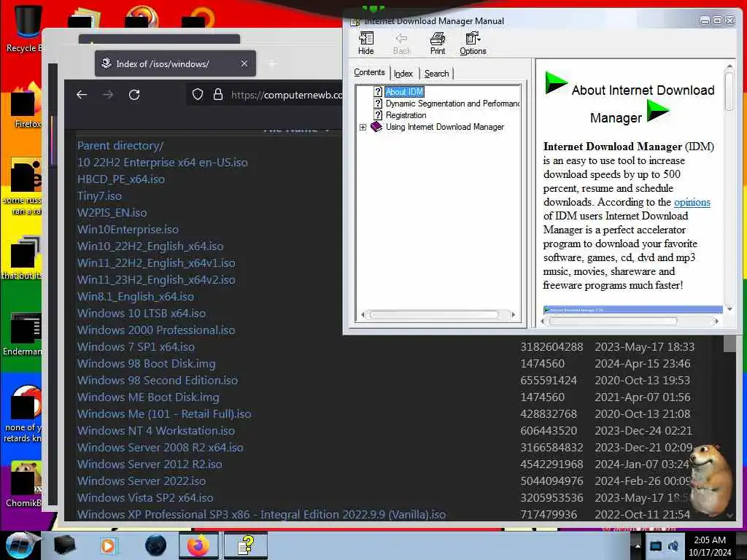This screenshot has height=560, width=747.
Task: Download HBCD_PE_x64.iso
Action: click(x=121, y=179)
